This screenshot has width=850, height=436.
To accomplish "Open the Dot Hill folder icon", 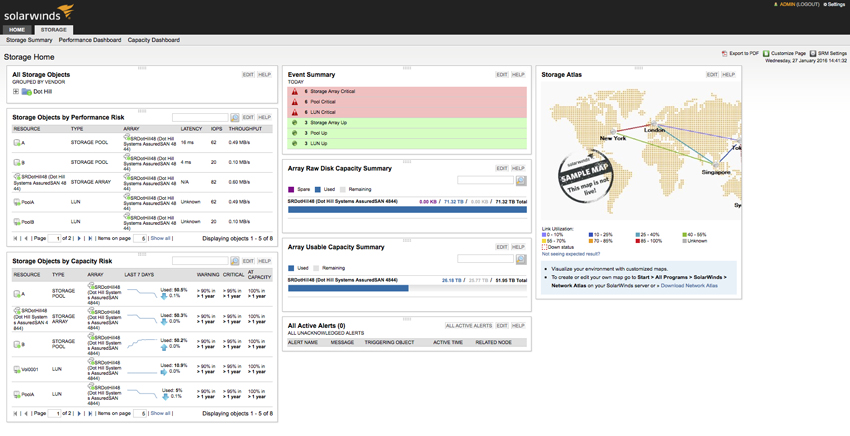I will point(27,92).
